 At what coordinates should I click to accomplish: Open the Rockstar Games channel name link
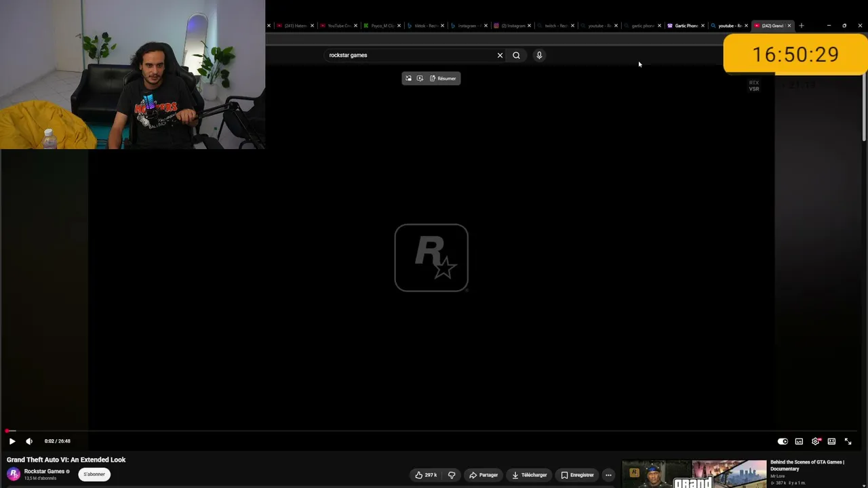(x=44, y=471)
